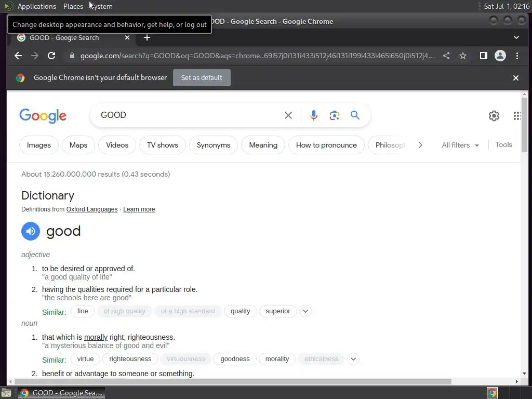This screenshot has height=399, width=532.
Task: Click the Chrome icon in bottom panel
Action: pyautogui.click(x=492, y=393)
